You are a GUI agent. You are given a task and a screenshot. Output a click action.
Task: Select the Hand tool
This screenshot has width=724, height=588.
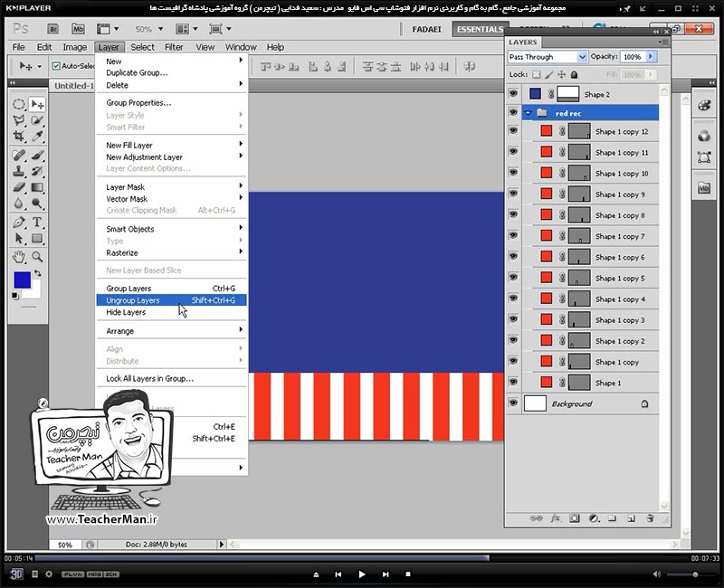[x=18, y=257]
